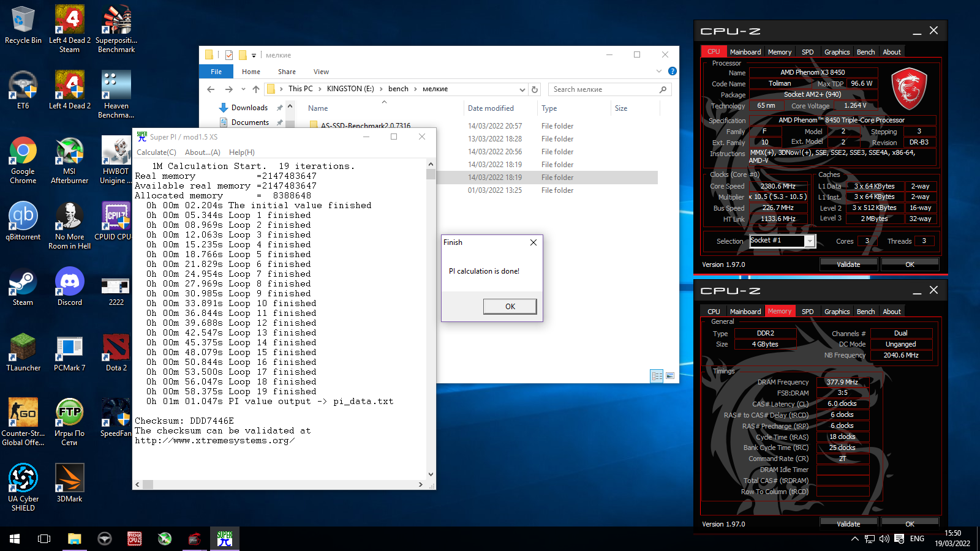Image resolution: width=980 pixels, height=551 pixels.
Task: Open Calculate(C) menu in Super PI
Action: [156, 152]
